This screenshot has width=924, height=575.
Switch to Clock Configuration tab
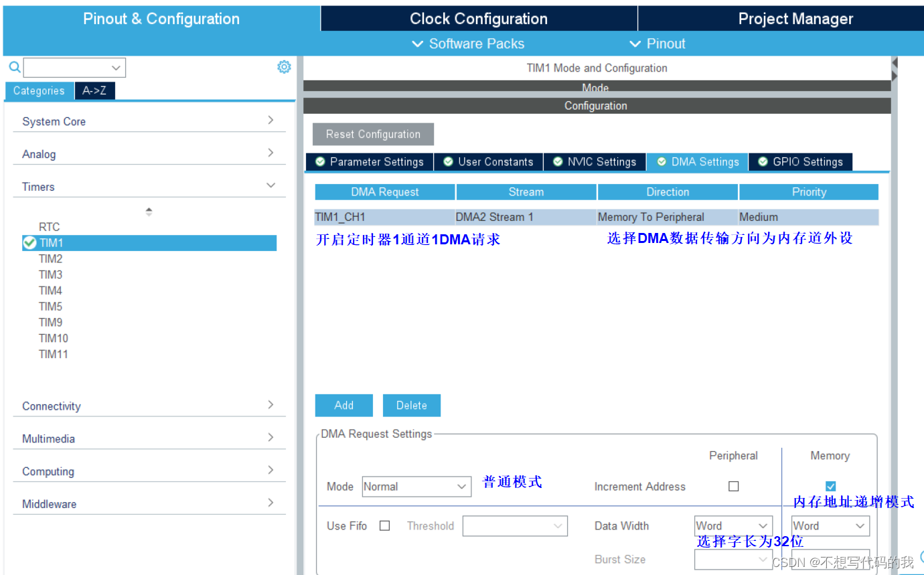(x=479, y=19)
